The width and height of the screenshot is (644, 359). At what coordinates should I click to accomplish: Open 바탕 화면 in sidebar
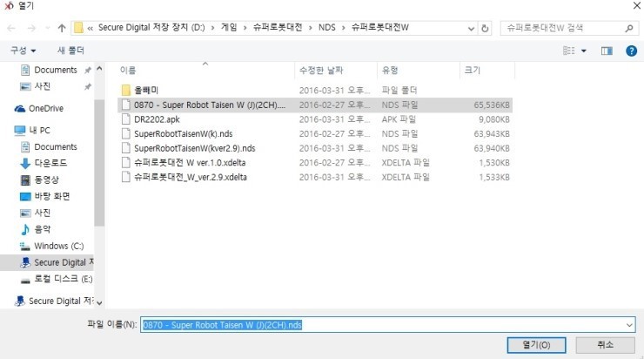click(51, 196)
